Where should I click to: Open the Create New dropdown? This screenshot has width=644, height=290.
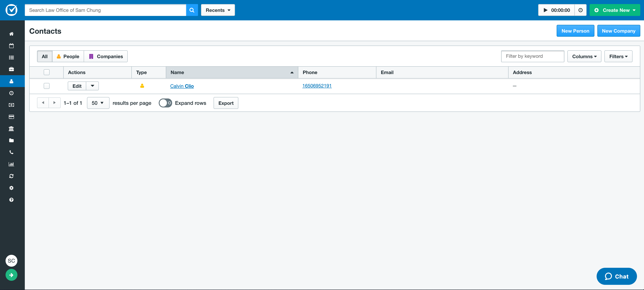coord(615,10)
